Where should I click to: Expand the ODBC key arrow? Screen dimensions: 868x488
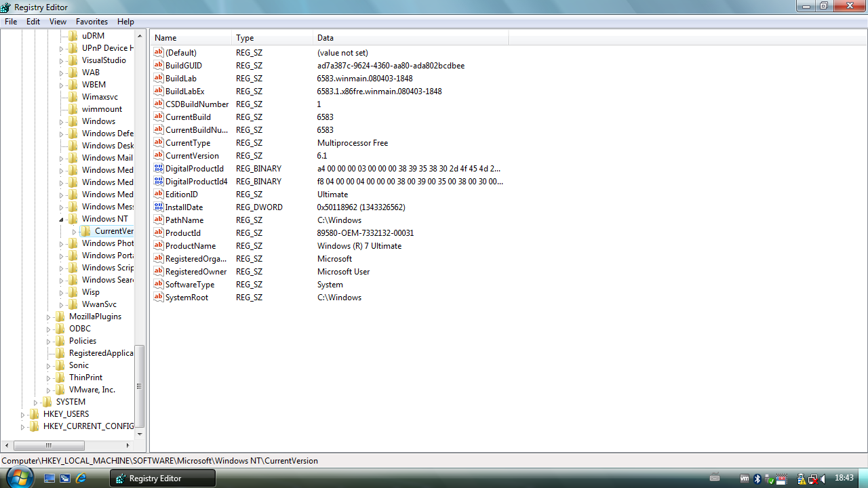(x=48, y=329)
